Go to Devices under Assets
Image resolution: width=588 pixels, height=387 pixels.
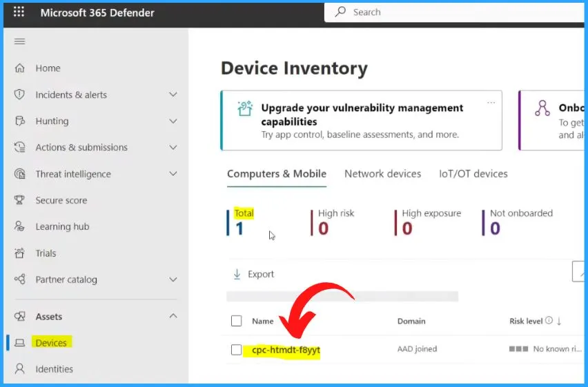click(x=51, y=343)
